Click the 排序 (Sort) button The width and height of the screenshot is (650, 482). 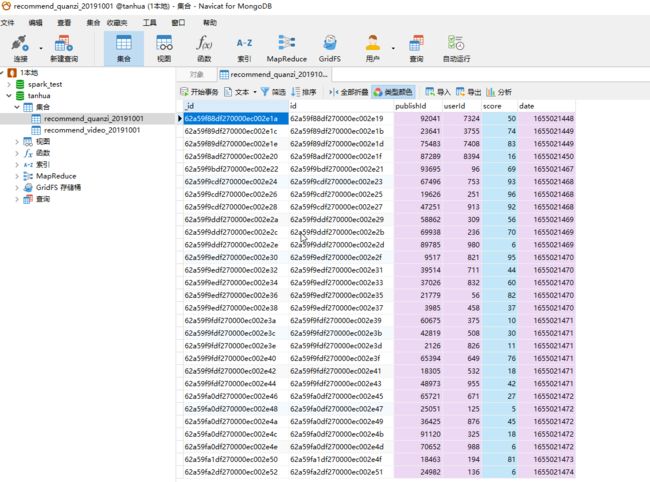pyautogui.click(x=304, y=92)
